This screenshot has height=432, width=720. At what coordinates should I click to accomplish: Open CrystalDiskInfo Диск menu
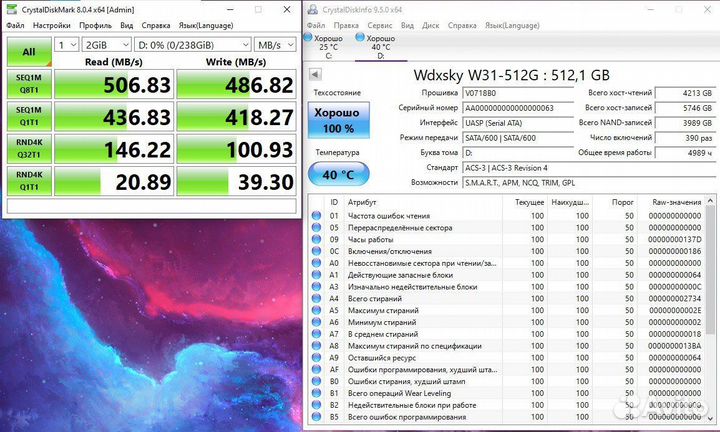430,25
